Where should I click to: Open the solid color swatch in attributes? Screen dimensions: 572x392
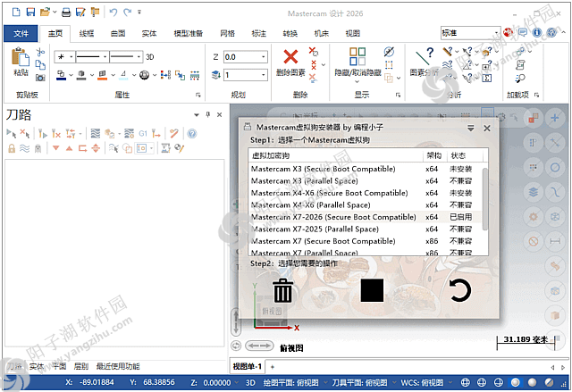click(x=81, y=75)
